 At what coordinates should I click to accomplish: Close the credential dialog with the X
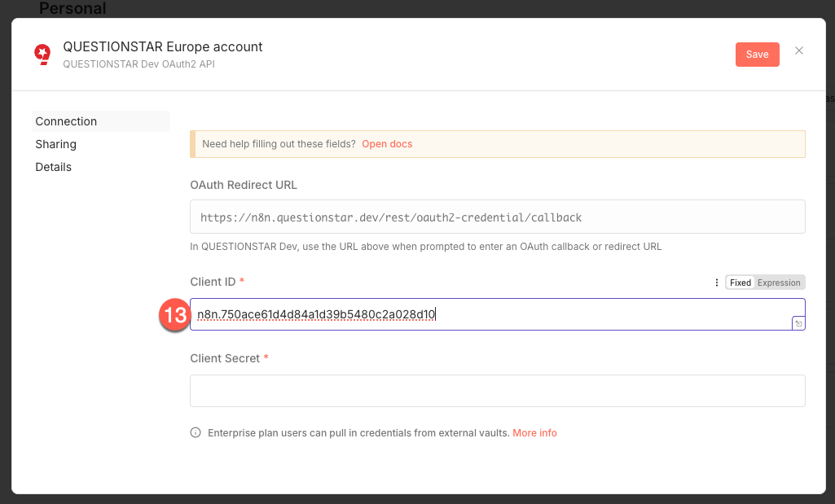pyautogui.click(x=799, y=50)
